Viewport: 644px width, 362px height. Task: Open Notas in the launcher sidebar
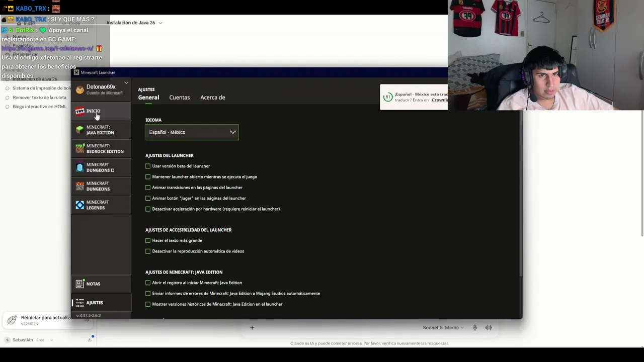pyautogui.click(x=101, y=284)
